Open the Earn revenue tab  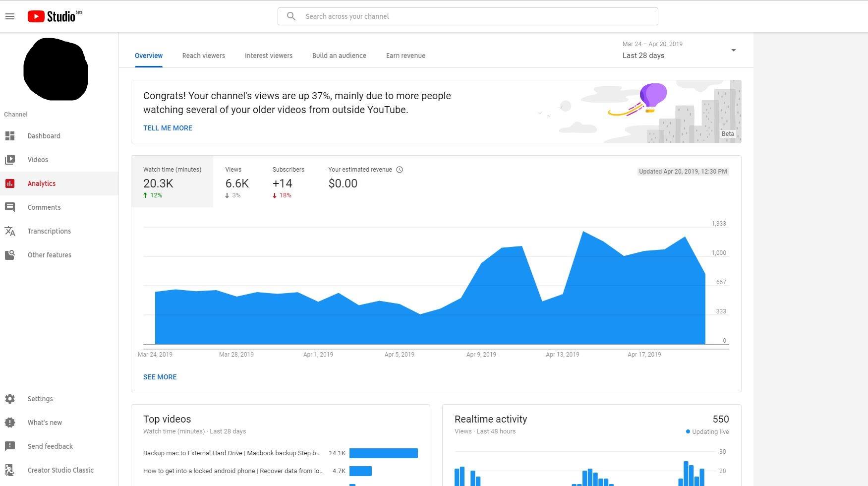[405, 56]
